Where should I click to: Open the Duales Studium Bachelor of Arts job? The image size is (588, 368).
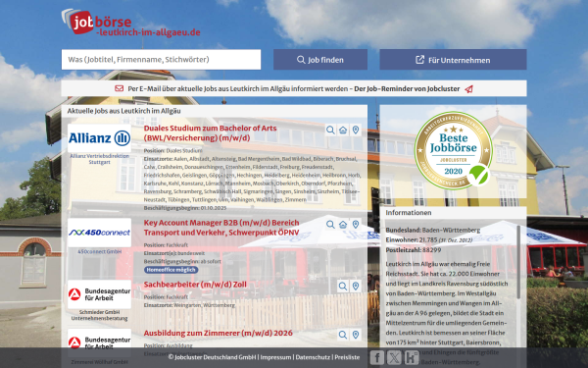(x=211, y=132)
